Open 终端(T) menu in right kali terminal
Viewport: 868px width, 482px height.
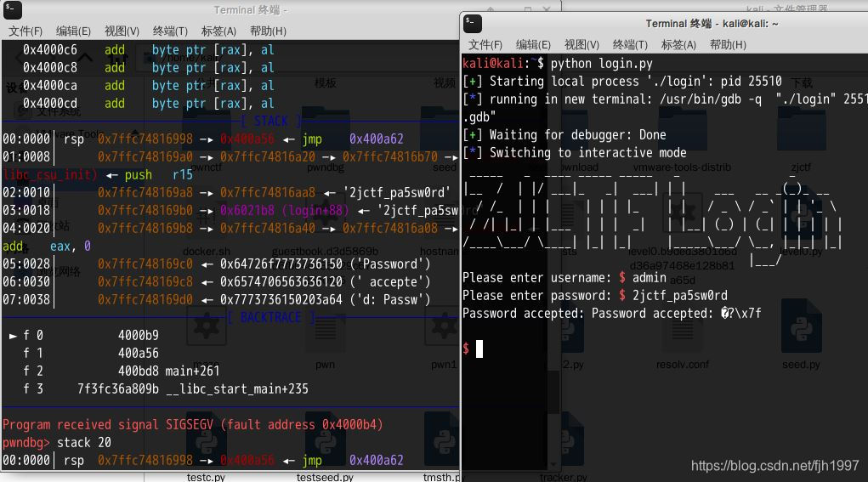click(x=630, y=44)
